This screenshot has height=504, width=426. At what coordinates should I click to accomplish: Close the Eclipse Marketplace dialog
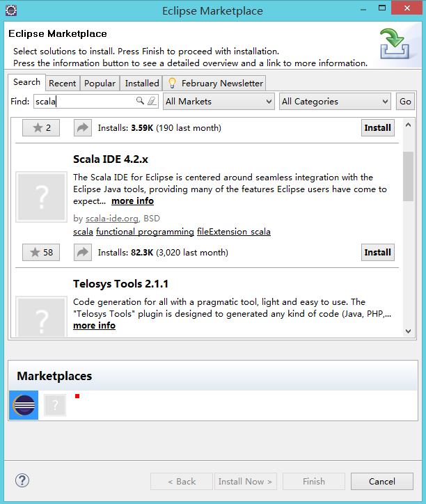[407, 8]
